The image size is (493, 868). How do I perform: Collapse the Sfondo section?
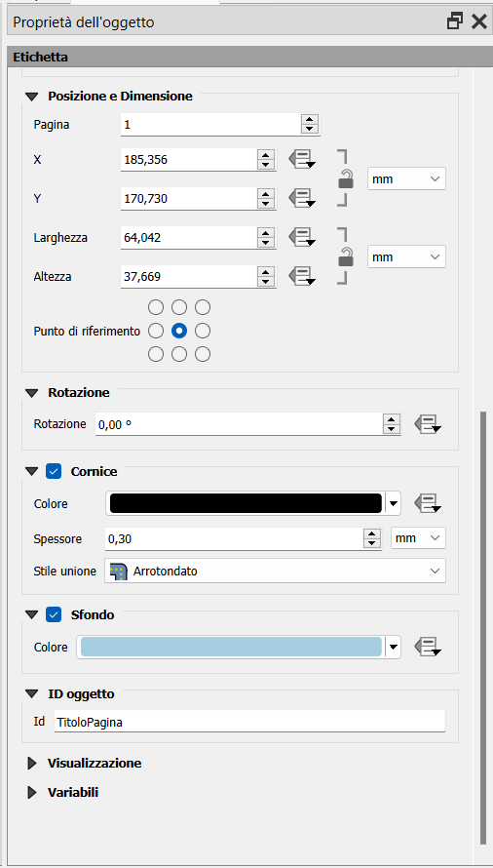[x=32, y=615]
